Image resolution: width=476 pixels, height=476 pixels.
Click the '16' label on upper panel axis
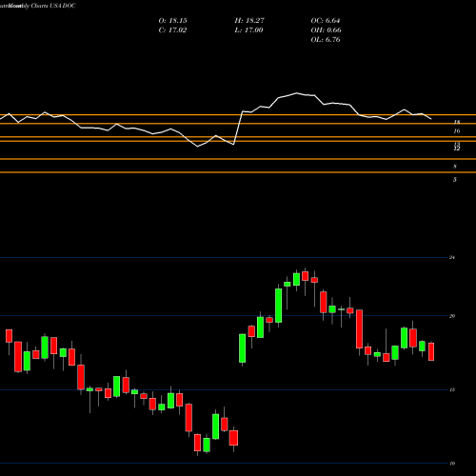click(x=457, y=131)
